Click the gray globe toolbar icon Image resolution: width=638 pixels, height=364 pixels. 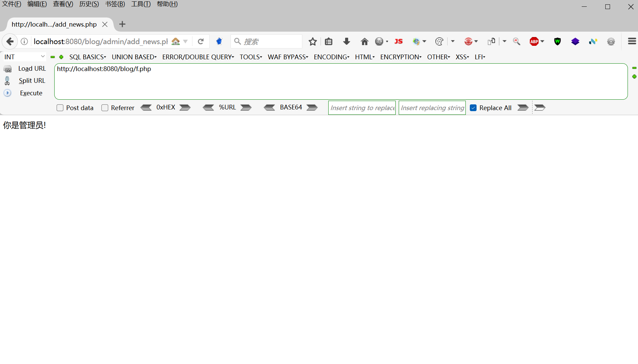pos(379,41)
